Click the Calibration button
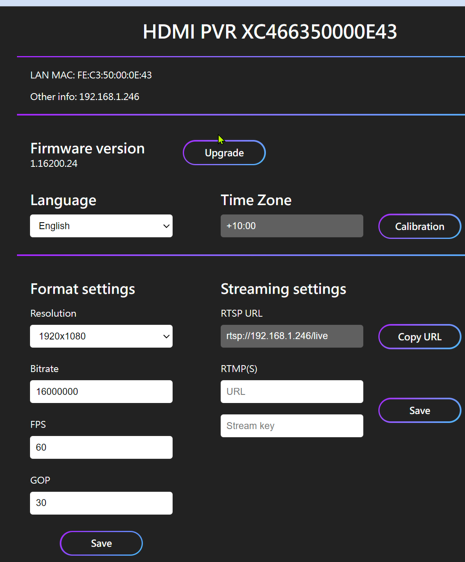The image size is (465, 562). coord(419,227)
